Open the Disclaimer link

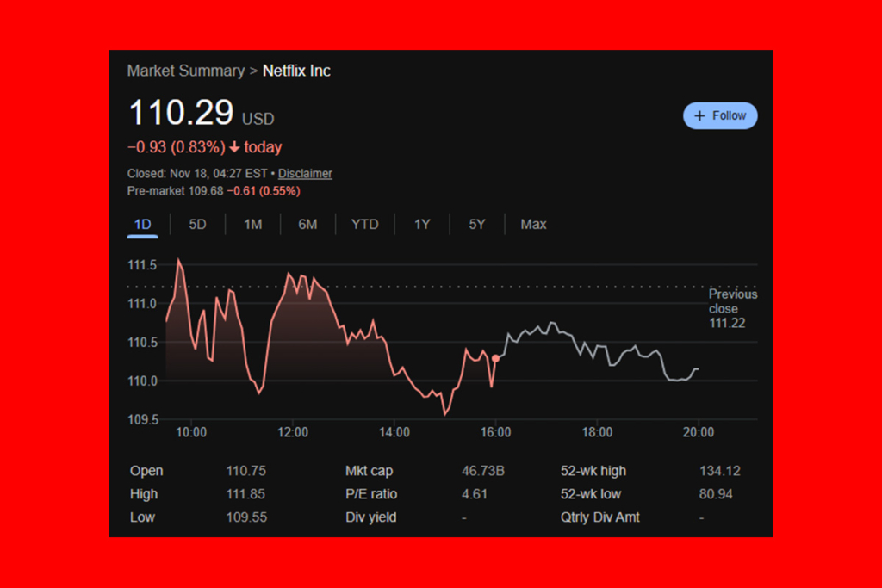point(305,173)
